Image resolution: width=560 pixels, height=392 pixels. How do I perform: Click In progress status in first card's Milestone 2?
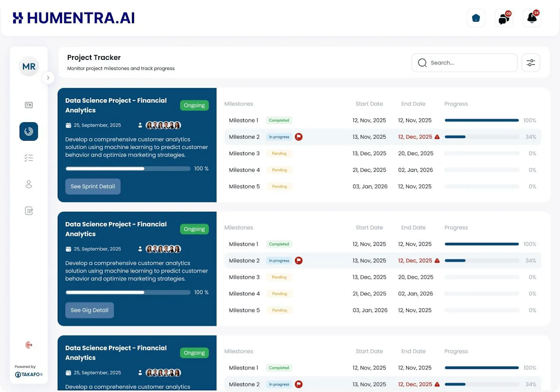[x=279, y=137]
